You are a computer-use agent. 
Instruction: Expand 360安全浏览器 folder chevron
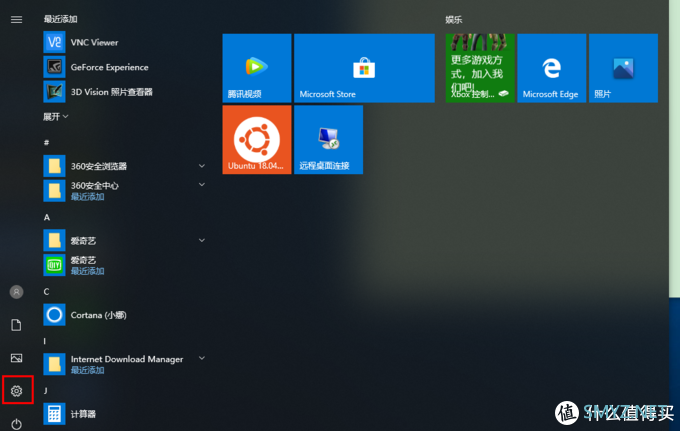point(202,166)
